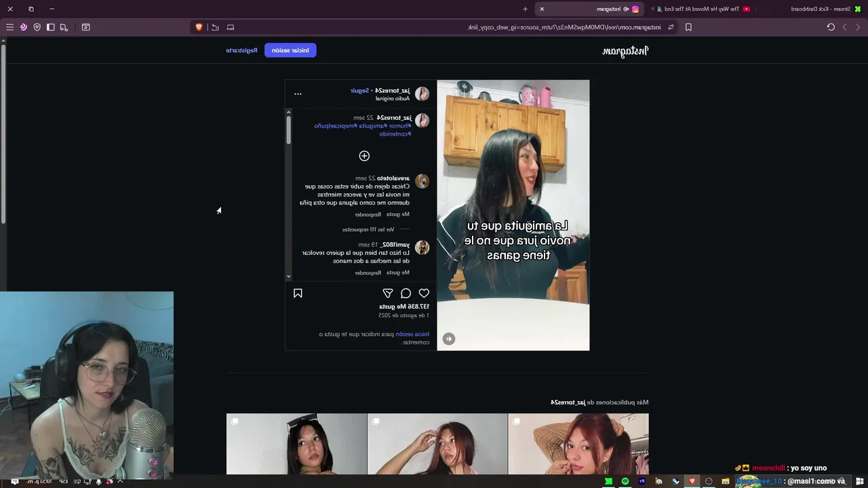Open the middle reddish-haired post thumbnail

(437, 444)
